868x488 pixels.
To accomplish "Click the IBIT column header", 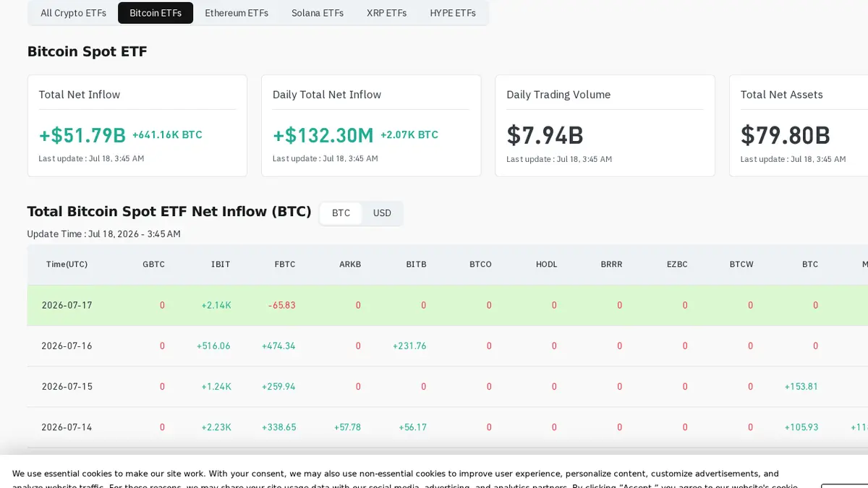I will click(x=221, y=265).
